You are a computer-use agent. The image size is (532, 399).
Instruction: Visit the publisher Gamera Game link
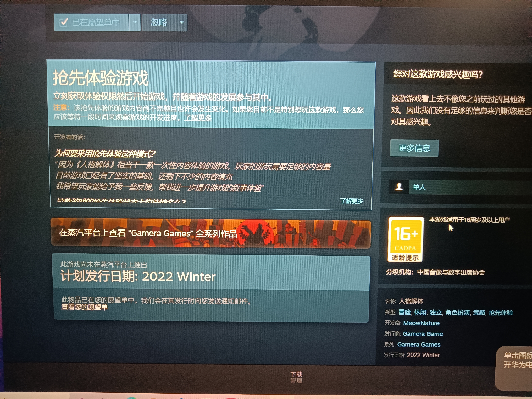[423, 334]
